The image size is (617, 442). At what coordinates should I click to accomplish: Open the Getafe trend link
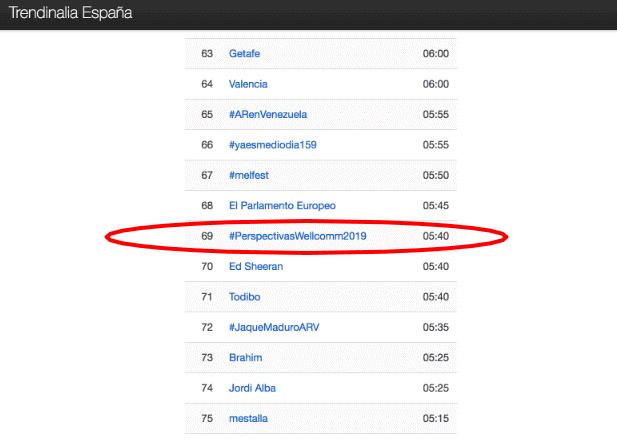[244, 54]
